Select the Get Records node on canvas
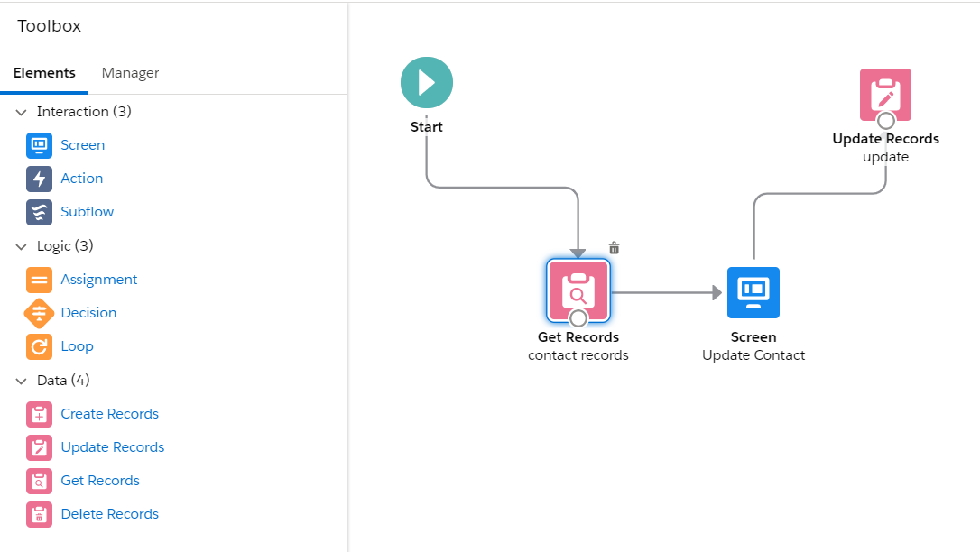Screen dimensions: 980x552 click(578, 290)
